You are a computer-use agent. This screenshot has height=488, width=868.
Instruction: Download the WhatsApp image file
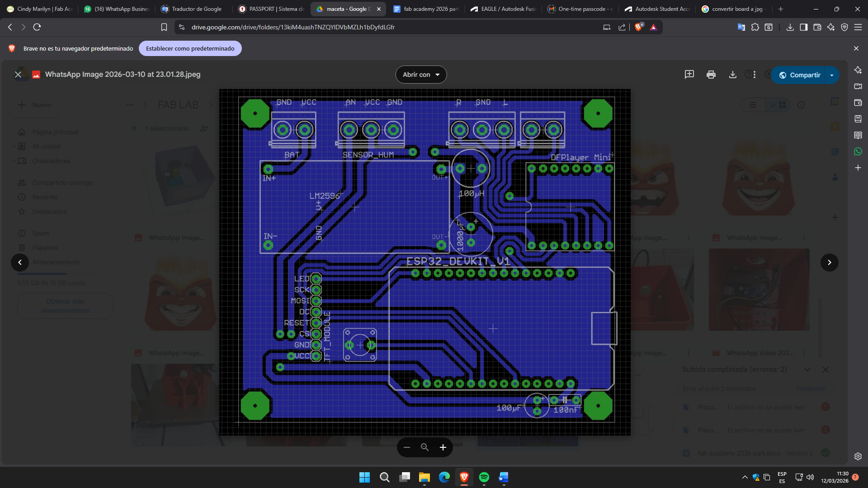pos(732,75)
